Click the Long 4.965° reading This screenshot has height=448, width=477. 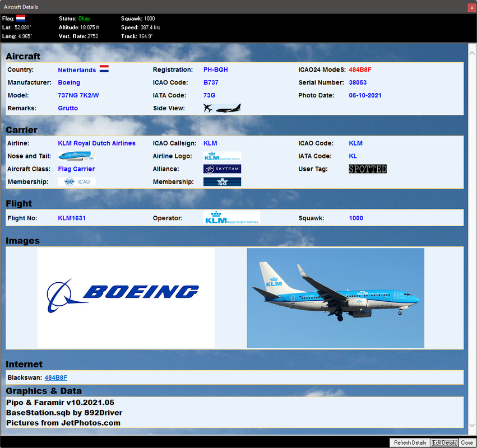coord(17,36)
